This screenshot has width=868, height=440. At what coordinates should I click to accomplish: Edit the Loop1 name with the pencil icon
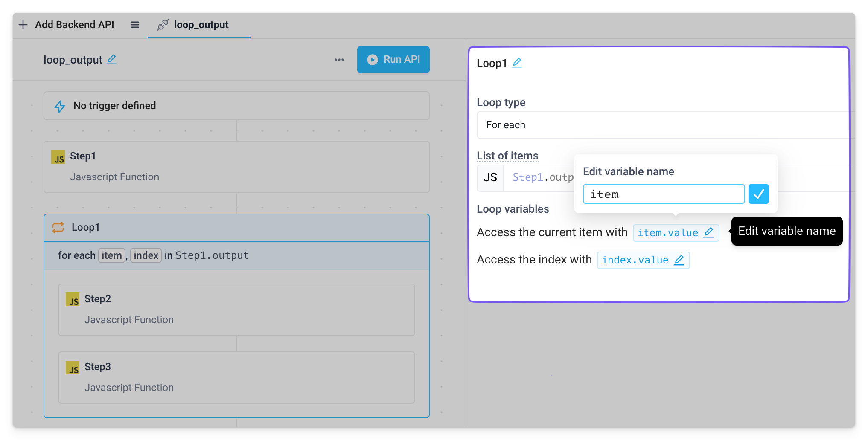517,63
